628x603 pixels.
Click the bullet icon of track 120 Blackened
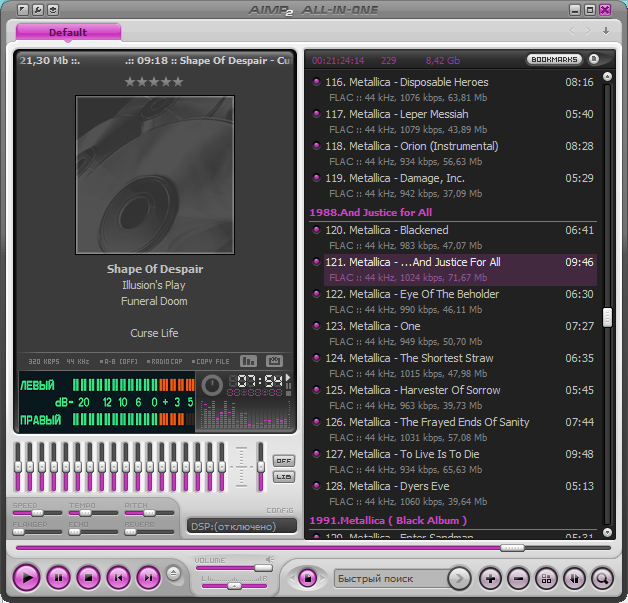click(x=316, y=229)
